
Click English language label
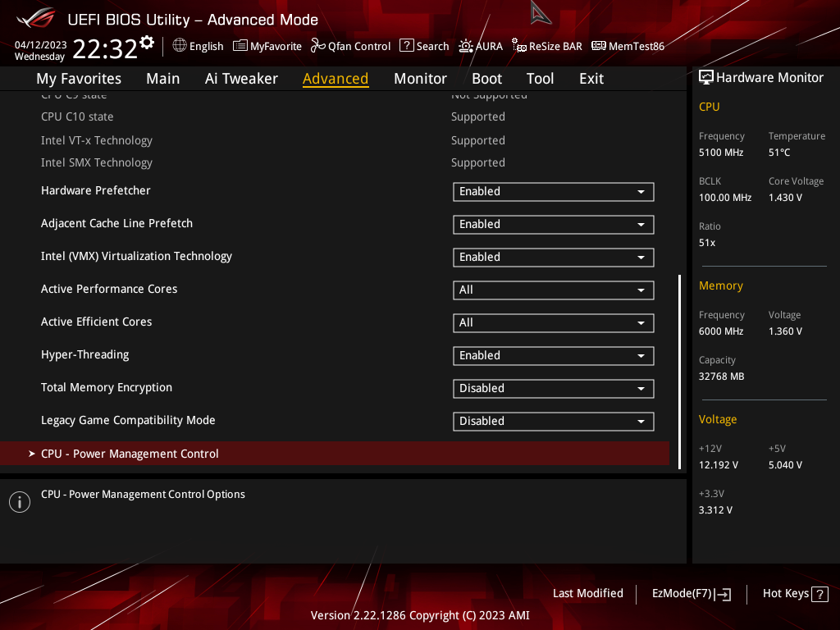[x=206, y=47]
